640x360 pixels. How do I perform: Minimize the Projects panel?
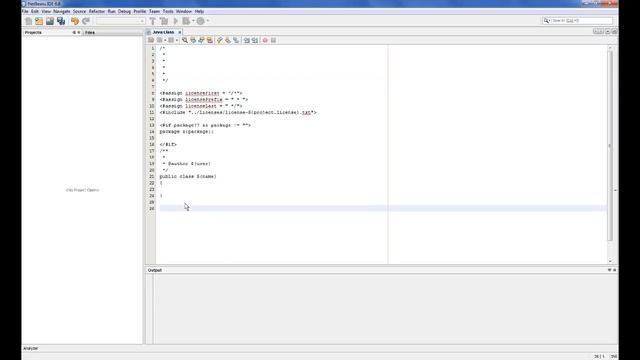coord(74,32)
